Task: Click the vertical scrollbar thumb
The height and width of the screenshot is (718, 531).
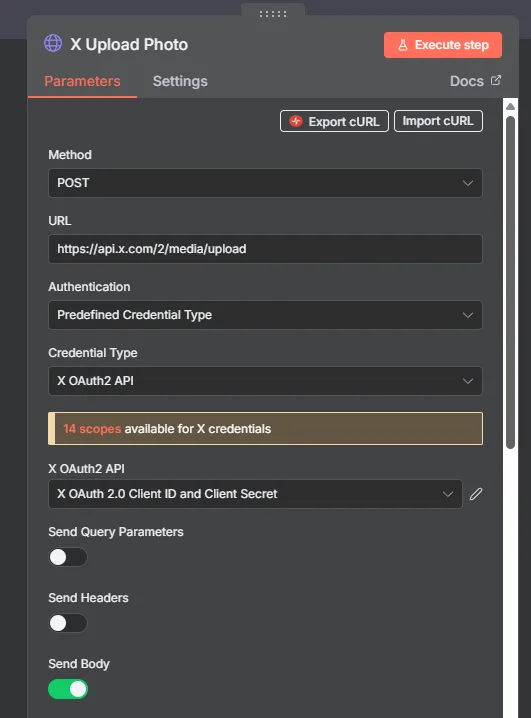Action: [510, 282]
